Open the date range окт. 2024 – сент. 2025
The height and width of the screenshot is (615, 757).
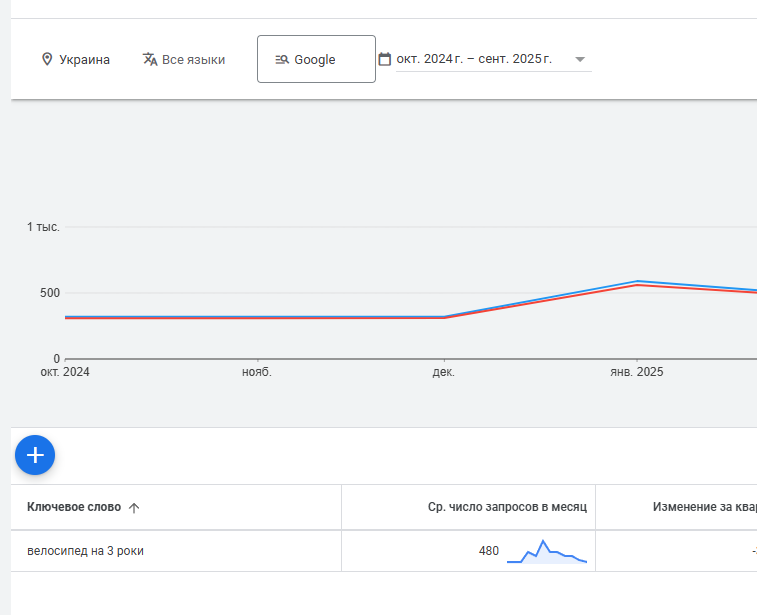pyautogui.click(x=474, y=60)
